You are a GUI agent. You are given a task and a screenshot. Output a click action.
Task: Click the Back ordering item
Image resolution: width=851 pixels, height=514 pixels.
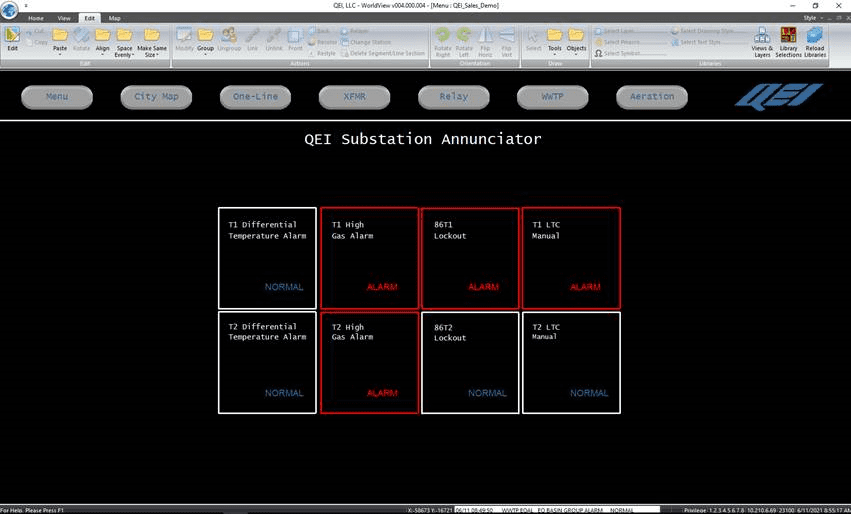pos(319,31)
